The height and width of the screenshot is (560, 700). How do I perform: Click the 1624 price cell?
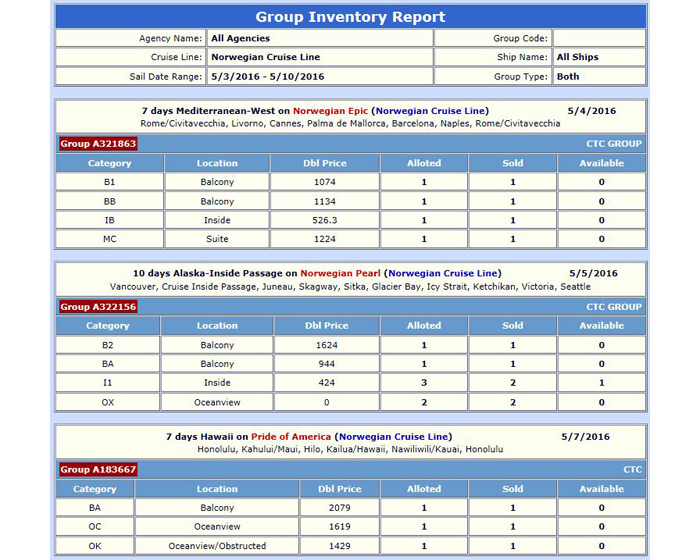326,345
